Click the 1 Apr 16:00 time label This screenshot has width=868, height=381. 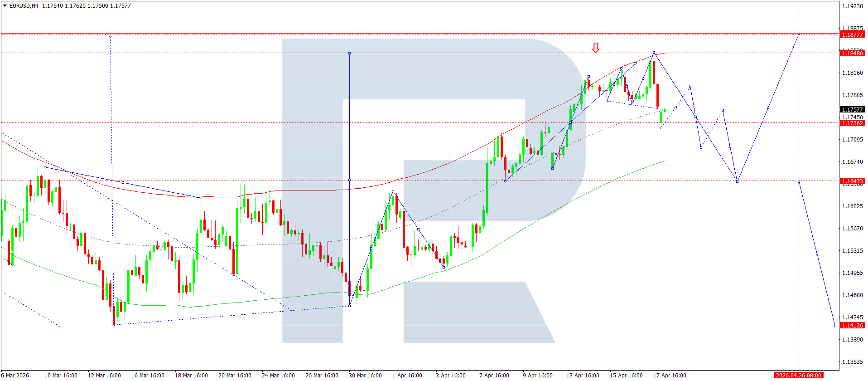[407, 375]
